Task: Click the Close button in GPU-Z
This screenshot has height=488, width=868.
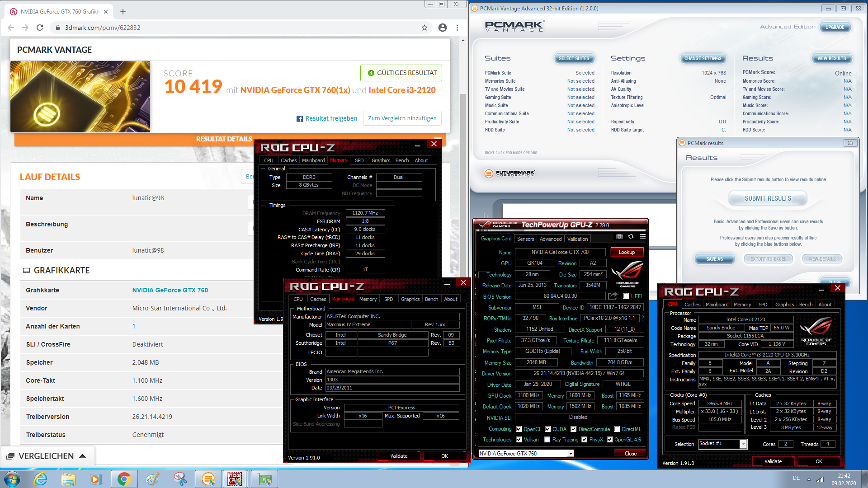Action: pyautogui.click(x=630, y=454)
